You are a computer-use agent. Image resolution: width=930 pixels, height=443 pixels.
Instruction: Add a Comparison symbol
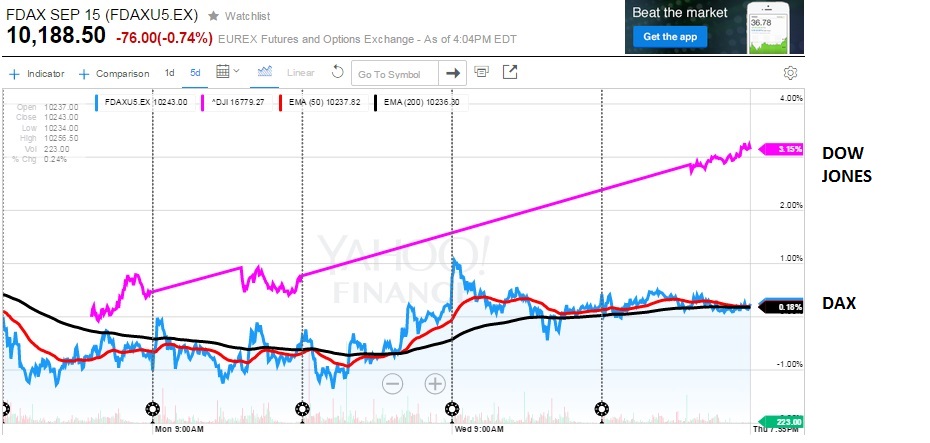tap(114, 74)
